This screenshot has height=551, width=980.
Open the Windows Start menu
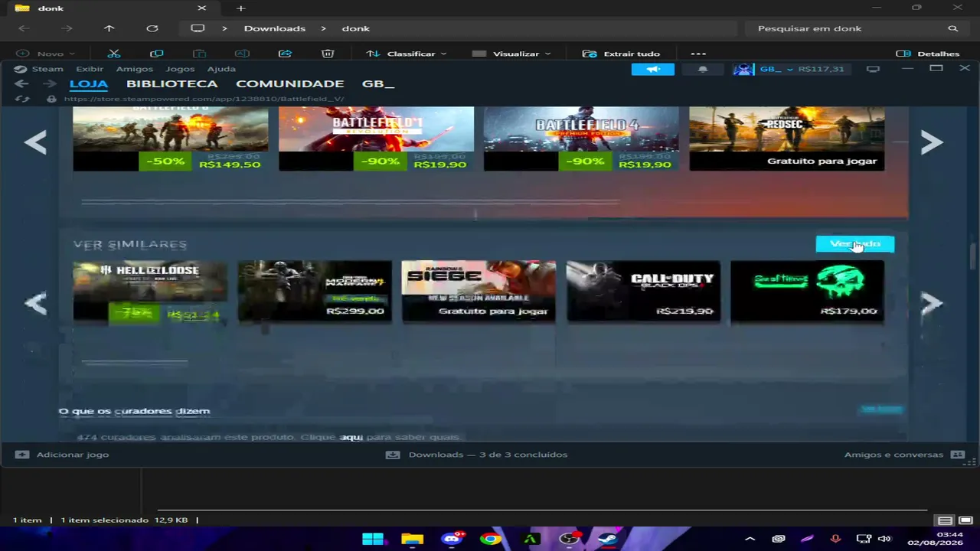click(x=373, y=539)
